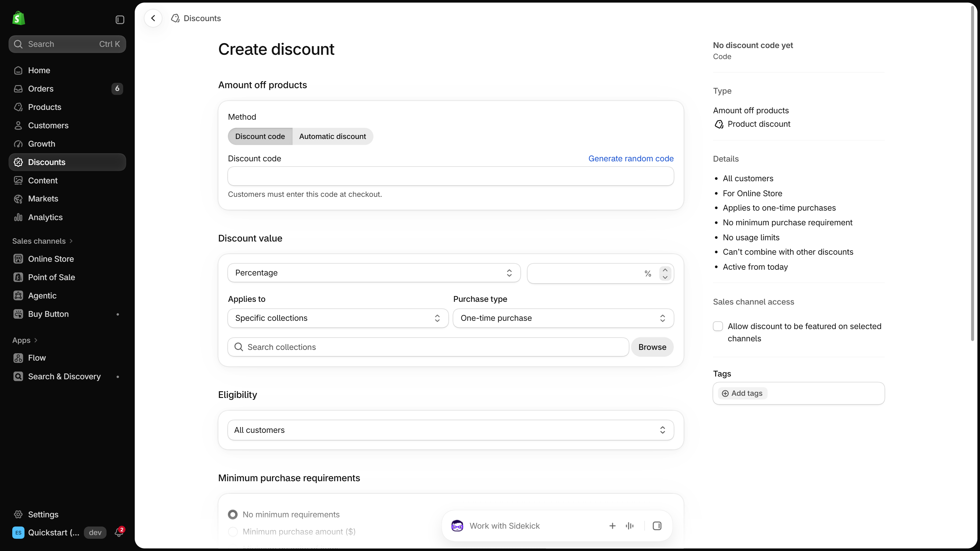Screen dimensions: 980x551
Task: Click the Orders inbox icon
Action: [x=18, y=88]
